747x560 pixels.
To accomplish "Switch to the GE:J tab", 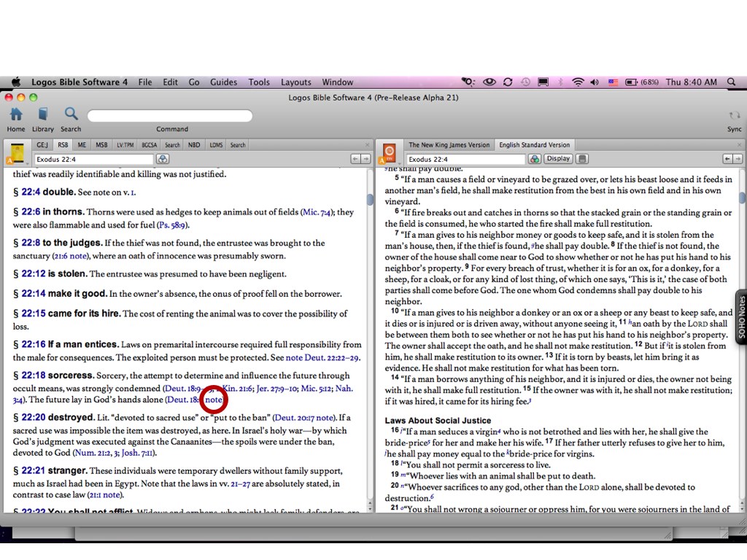I will (x=42, y=145).
